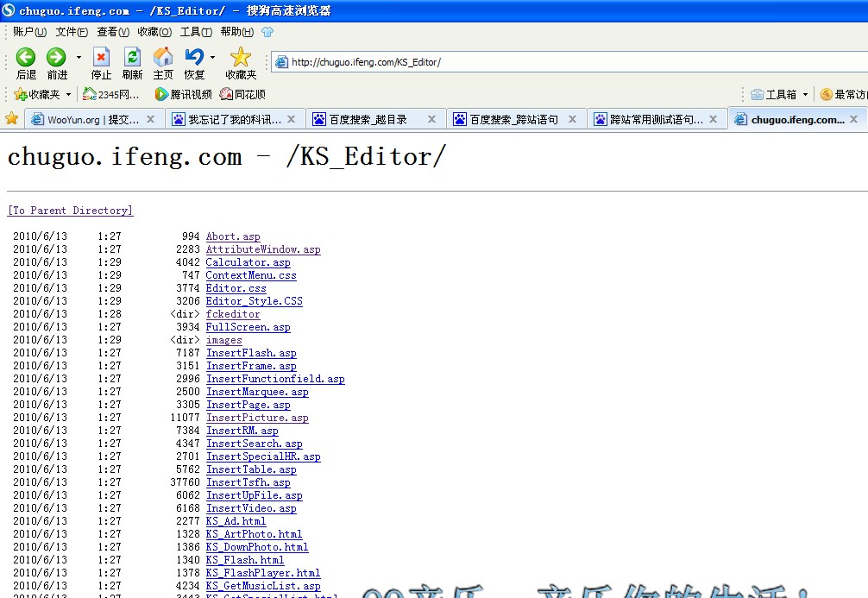
Task: Open the 同花顺 bookmark
Action: (x=242, y=95)
